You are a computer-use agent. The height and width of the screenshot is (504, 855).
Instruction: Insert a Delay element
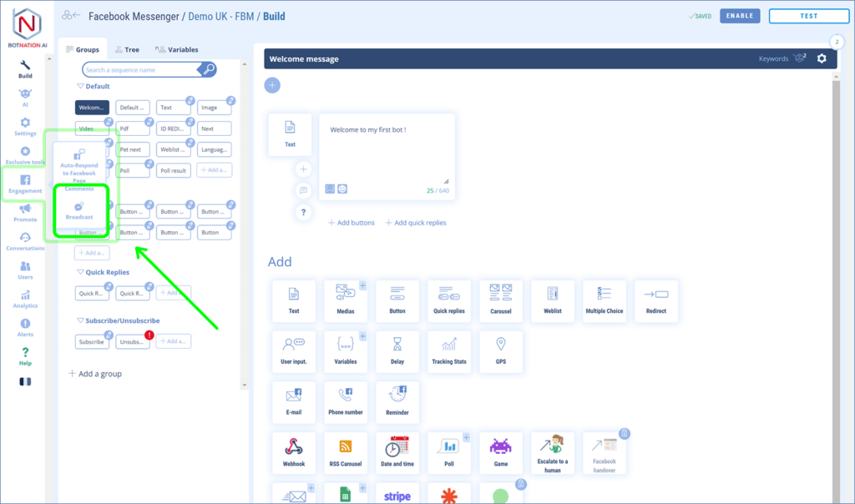coord(397,351)
